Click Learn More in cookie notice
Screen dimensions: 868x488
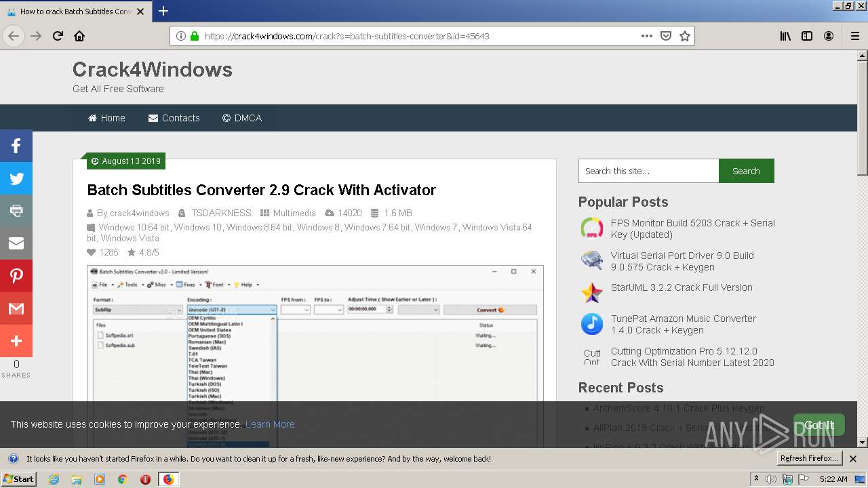pos(270,424)
